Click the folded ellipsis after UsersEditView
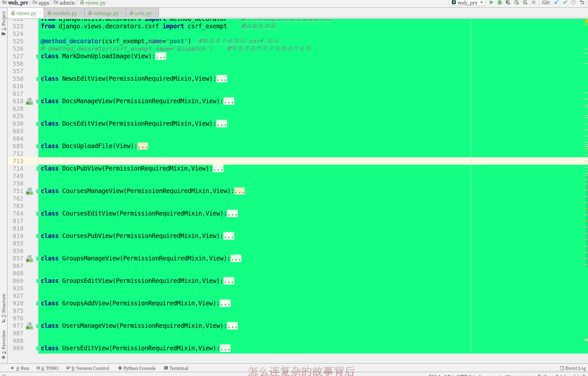Viewport: 588px width, 376px height. point(225,348)
